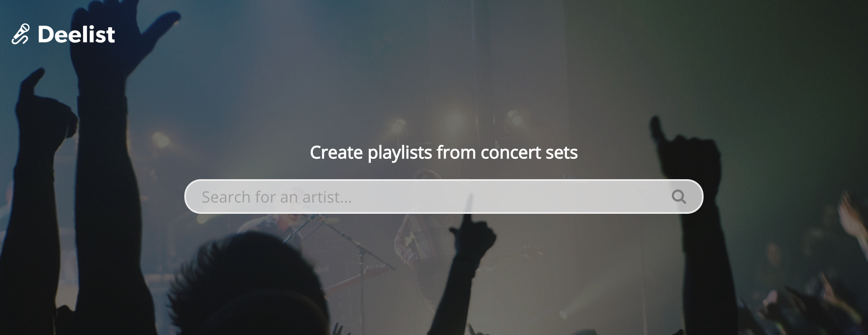
Task: Click the word 'sets' ending the tagline
Action: coord(562,153)
